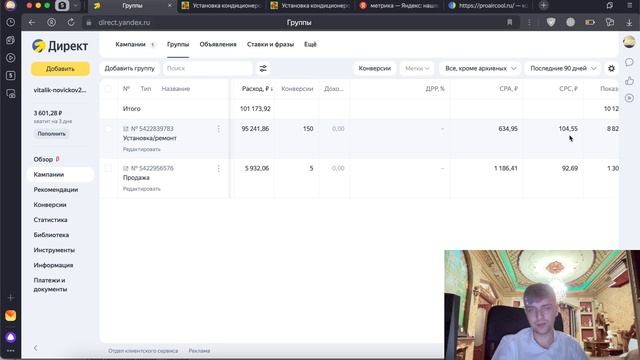The width and height of the screenshot is (640, 360).
Task: Collapse the left menu with chevron arrow
Action: (36, 348)
